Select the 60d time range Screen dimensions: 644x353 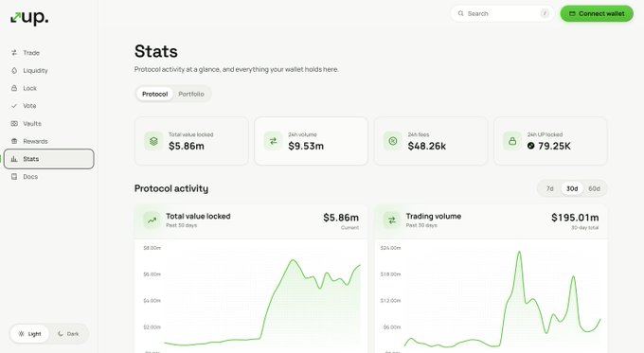594,189
